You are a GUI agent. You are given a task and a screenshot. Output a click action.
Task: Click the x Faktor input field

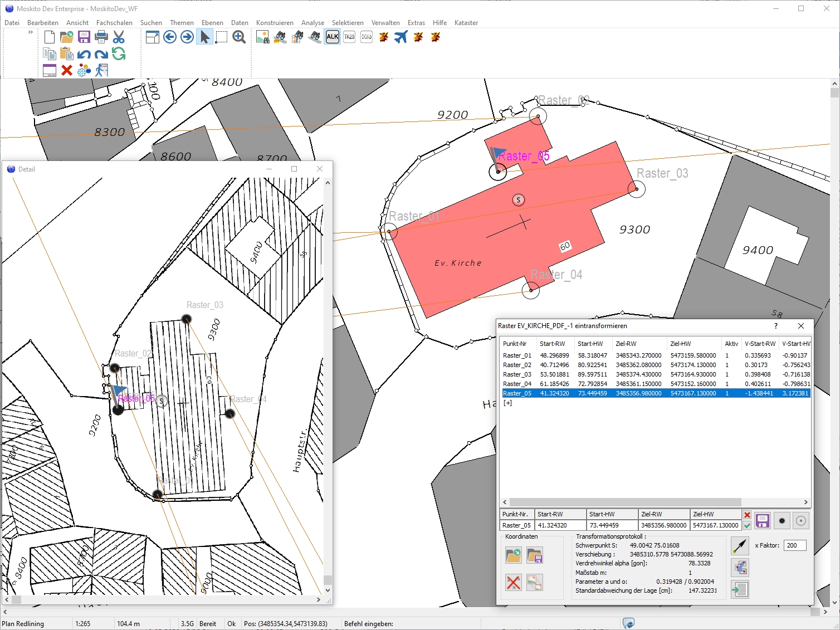(794, 545)
